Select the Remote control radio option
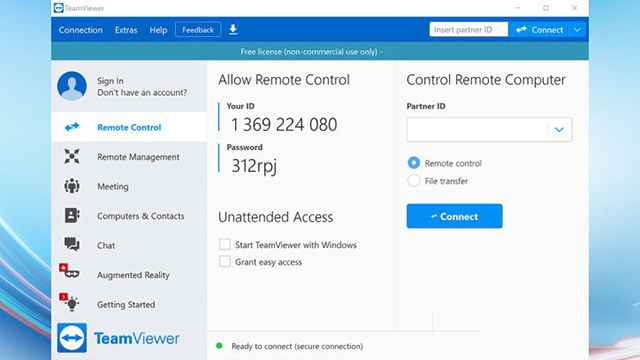This screenshot has width=640, height=360. [x=413, y=163]
